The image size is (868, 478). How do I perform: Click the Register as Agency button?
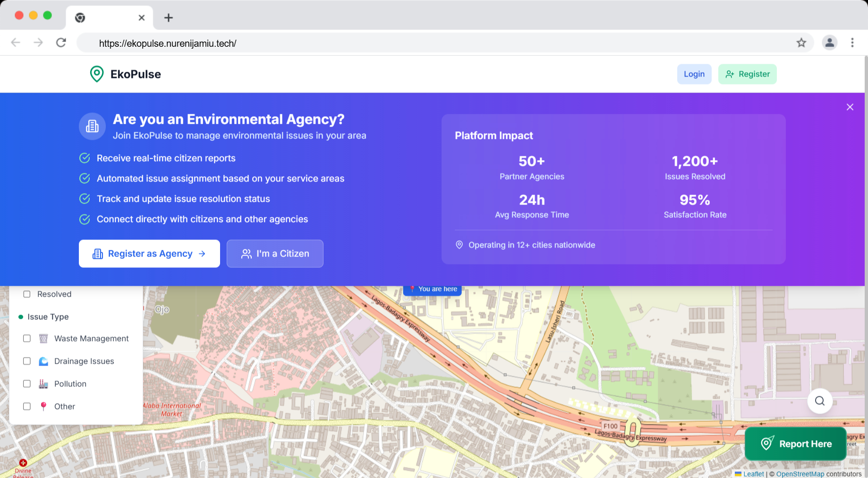[149, 254]
